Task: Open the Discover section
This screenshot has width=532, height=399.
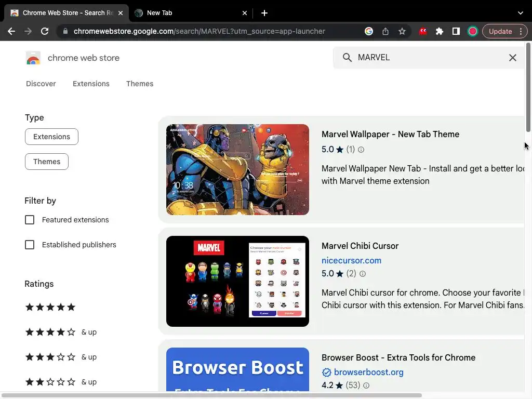Action: 41,84
